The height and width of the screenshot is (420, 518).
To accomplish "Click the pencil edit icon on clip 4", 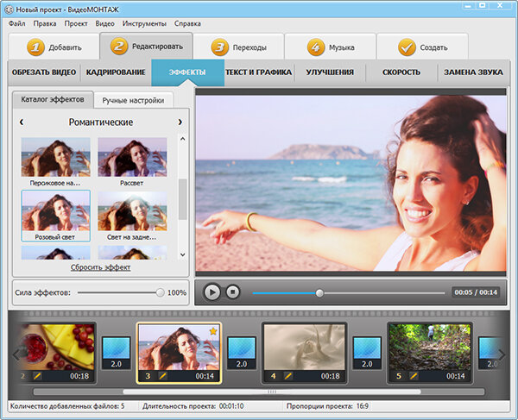I will (x=288, y=376).
